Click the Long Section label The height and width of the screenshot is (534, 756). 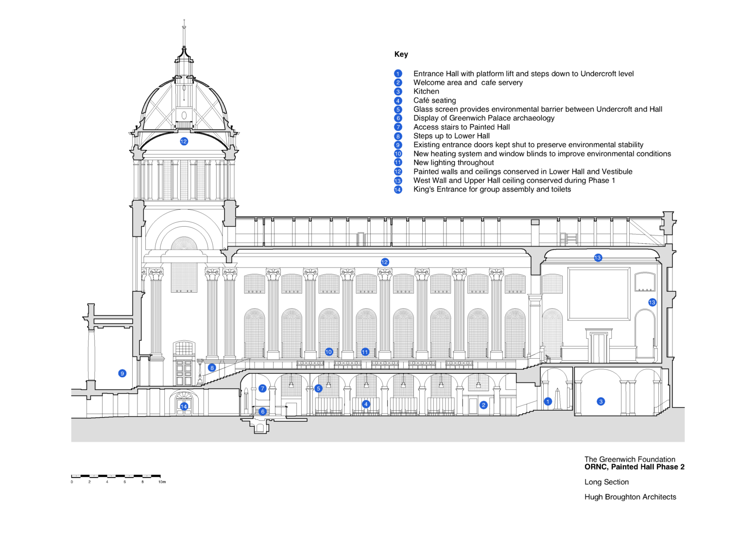[606, 482]
